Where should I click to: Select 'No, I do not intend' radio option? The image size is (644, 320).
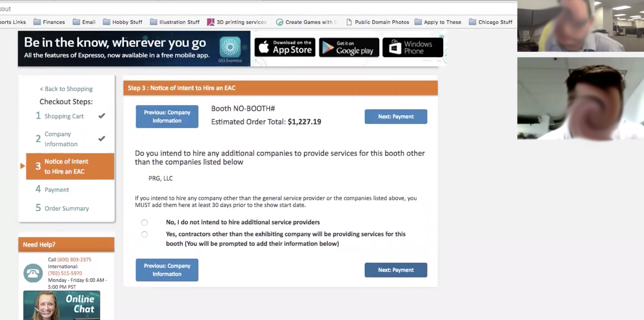coord(144,222)
